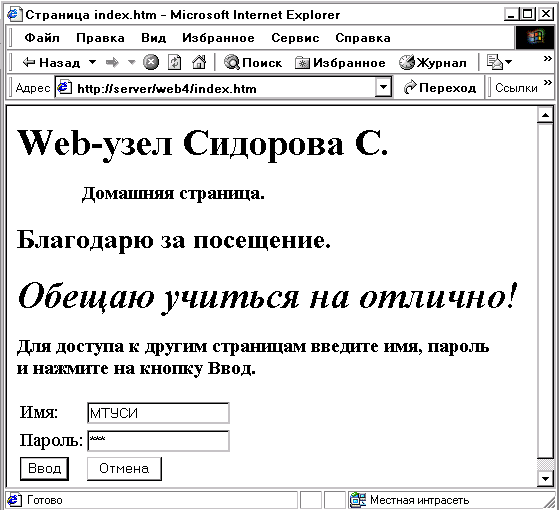Expand the toolbar overflow chevron

(548, 58)
